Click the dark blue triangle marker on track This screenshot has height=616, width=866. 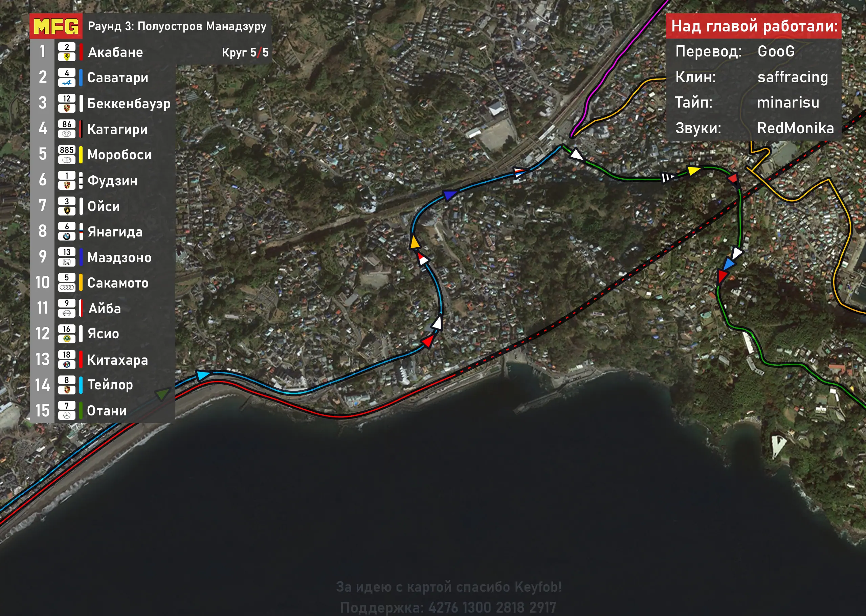click(450, 195)
